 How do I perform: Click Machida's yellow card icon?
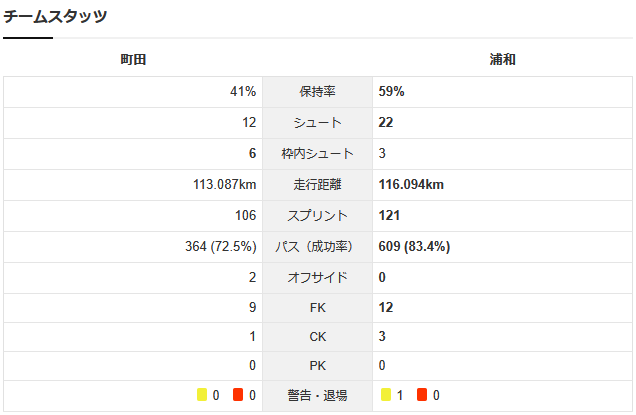(x=202, y=395)
